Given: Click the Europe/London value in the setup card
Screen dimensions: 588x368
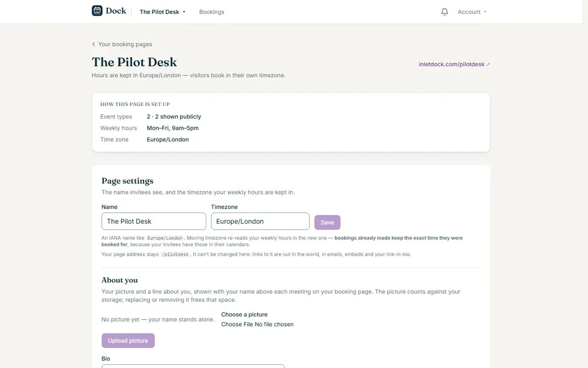Looking at the screenshot, I should click(168, 139).
